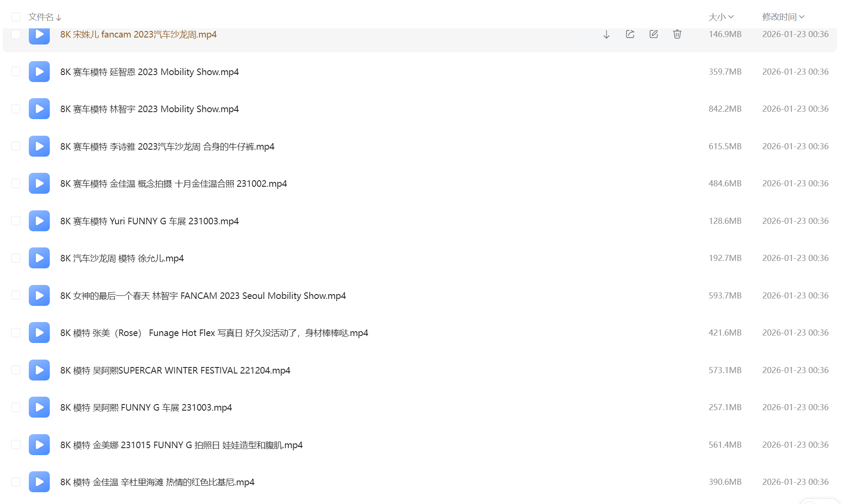Click video icon of 红色比基尼 file
The image size is (841, 504).
click(39, 482)
